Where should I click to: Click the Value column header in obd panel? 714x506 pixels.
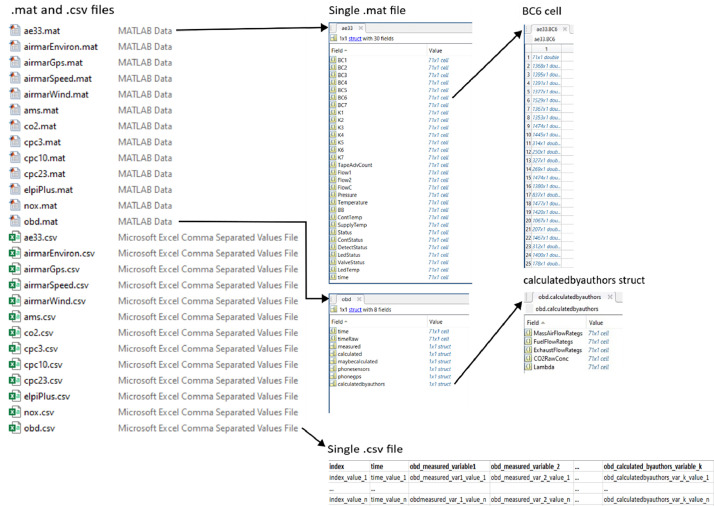435,322
